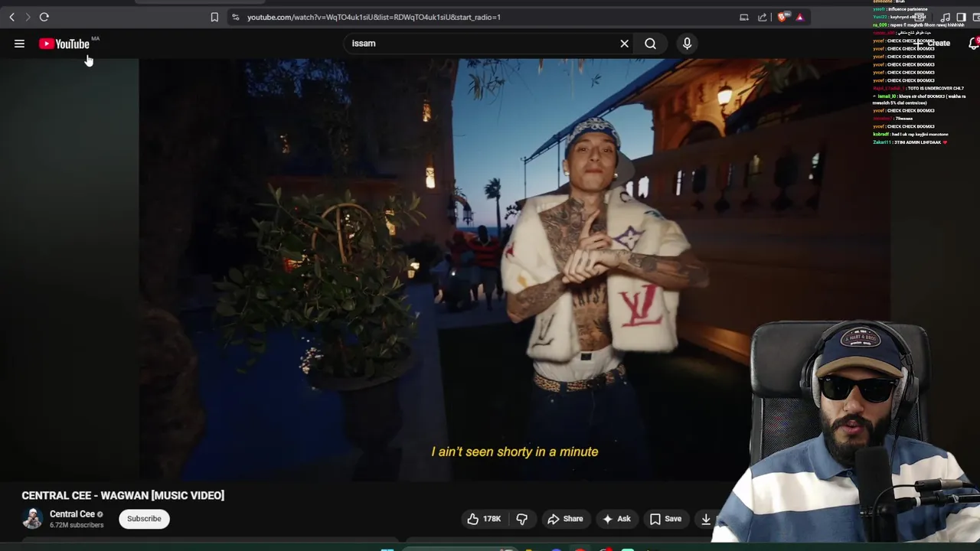This screenshot has width=980, height=551.
Task: Start voice search with microphone icon
Action: coord(687,44)
